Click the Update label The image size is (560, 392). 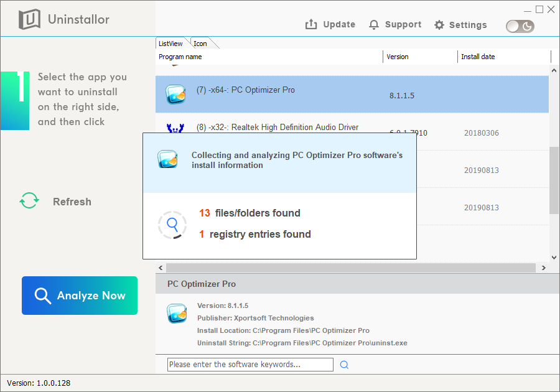tap(339, 24)
